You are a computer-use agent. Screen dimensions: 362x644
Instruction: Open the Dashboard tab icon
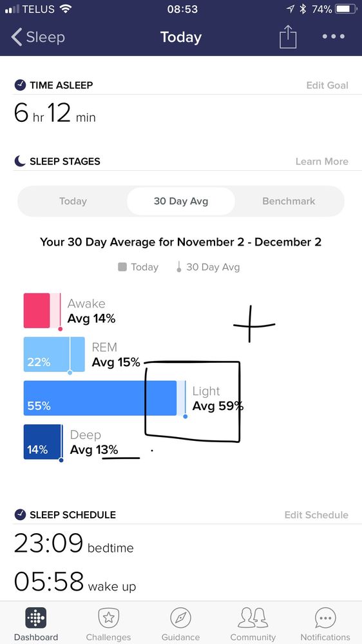tap(35, 618)
